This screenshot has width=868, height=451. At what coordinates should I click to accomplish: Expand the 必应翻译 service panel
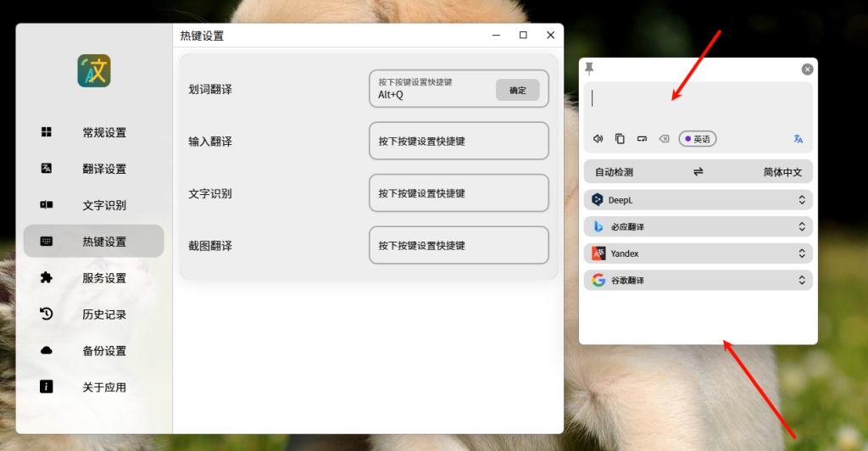click(801, 227)
